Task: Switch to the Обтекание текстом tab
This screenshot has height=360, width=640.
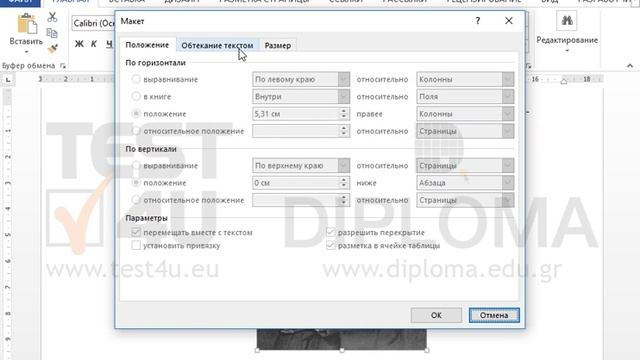Action: [x=217, y=45]
